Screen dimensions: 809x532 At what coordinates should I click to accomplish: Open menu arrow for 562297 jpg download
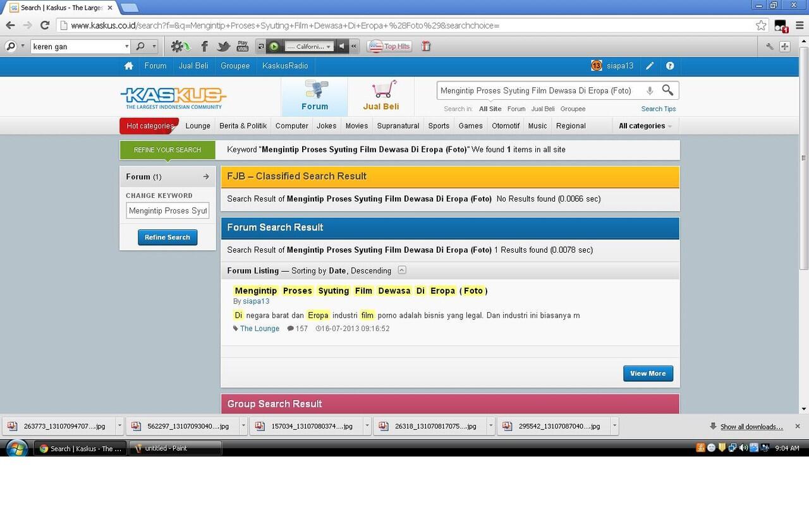[243, 426]
